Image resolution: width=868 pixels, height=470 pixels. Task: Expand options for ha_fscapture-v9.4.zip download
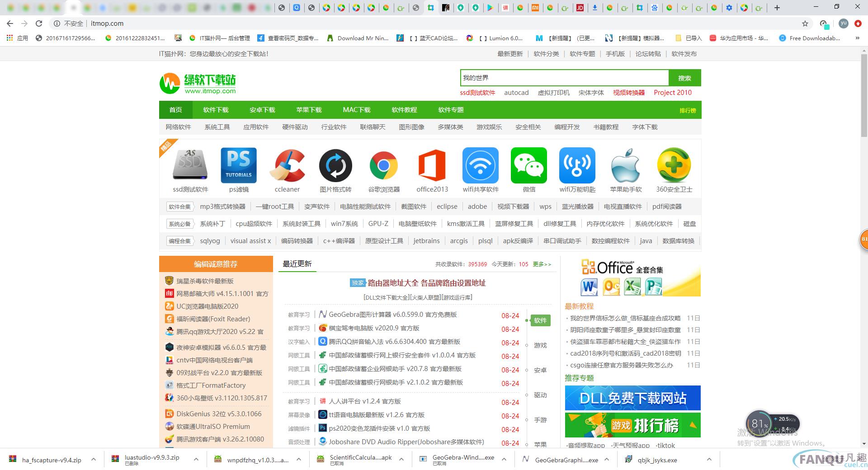(x=94, y=460)
